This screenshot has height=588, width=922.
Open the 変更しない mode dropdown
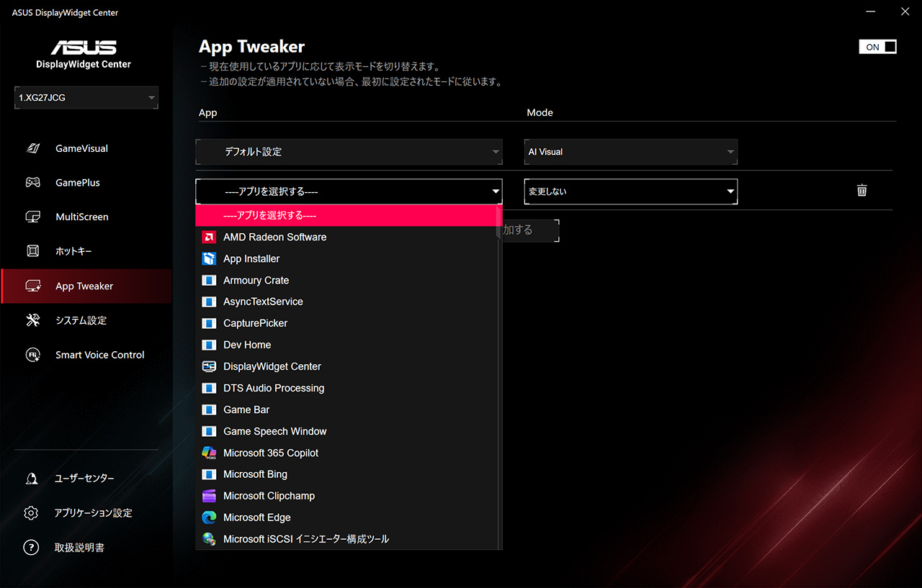click(630, 191)
